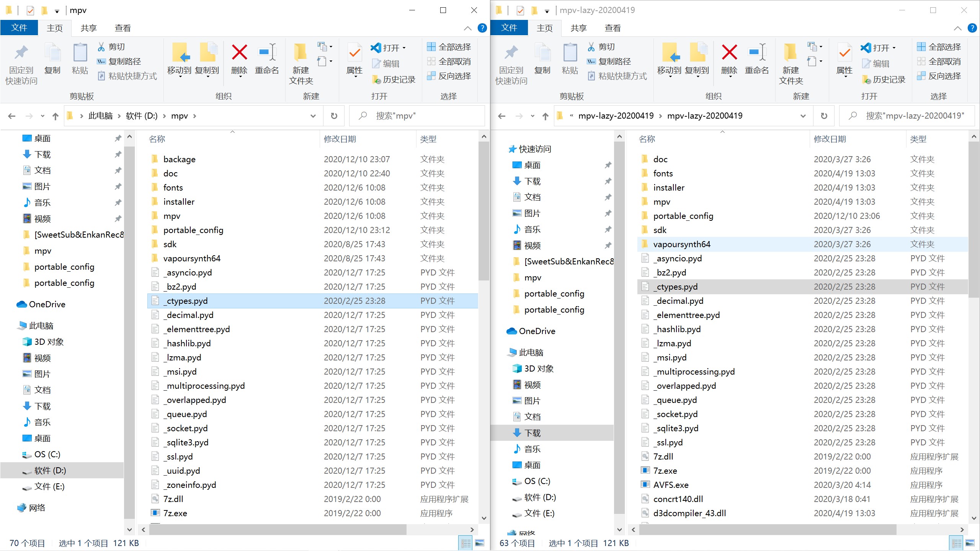This screenshot has width=980, height=551.
Task: Sort by 名称 column in mpv-lazy-20200419 window
Action: pyautogui.click(x=723, y=139)
